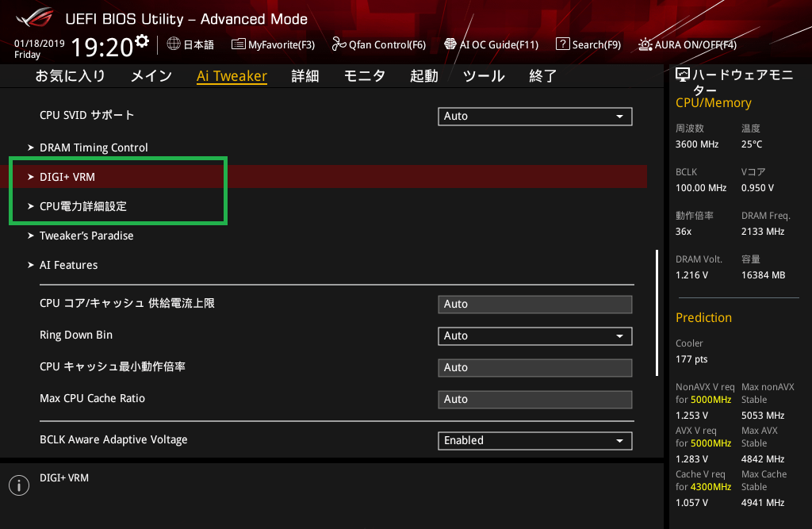
Task: Click the globe language icon
Action: (174, 44)
